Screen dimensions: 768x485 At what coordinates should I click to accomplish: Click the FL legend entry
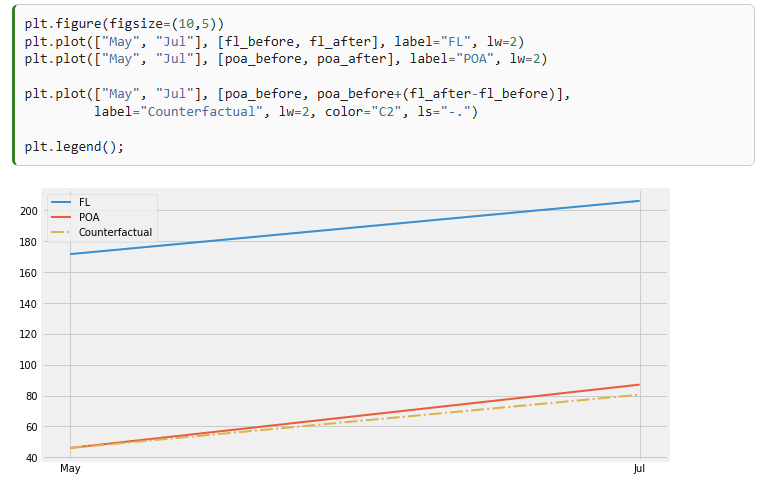[71, 202]
